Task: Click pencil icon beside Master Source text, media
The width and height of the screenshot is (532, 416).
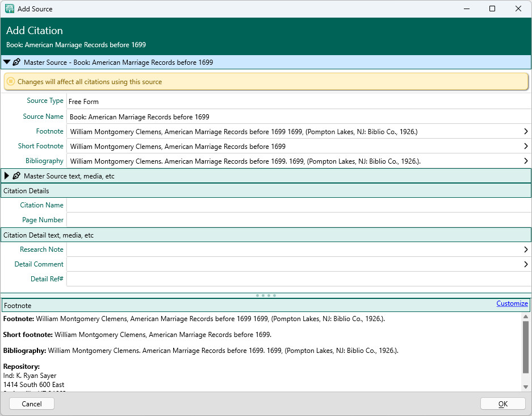Action: 16,176
